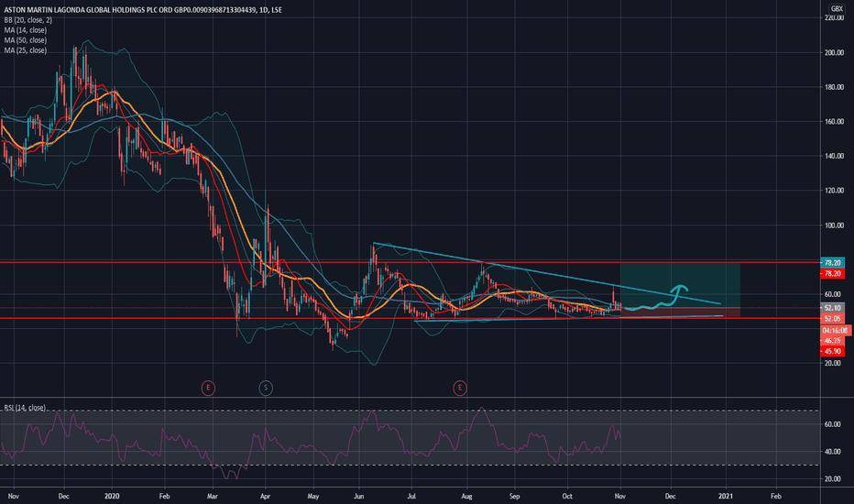854x504 pixels.
Task: Open the earnings marker near March
Action: [x=208, y=388]
